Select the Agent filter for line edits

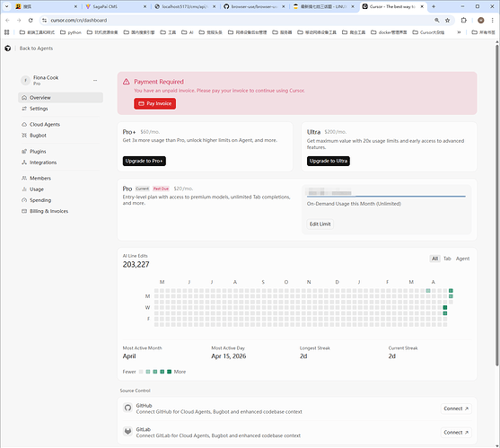click(462, 259)
